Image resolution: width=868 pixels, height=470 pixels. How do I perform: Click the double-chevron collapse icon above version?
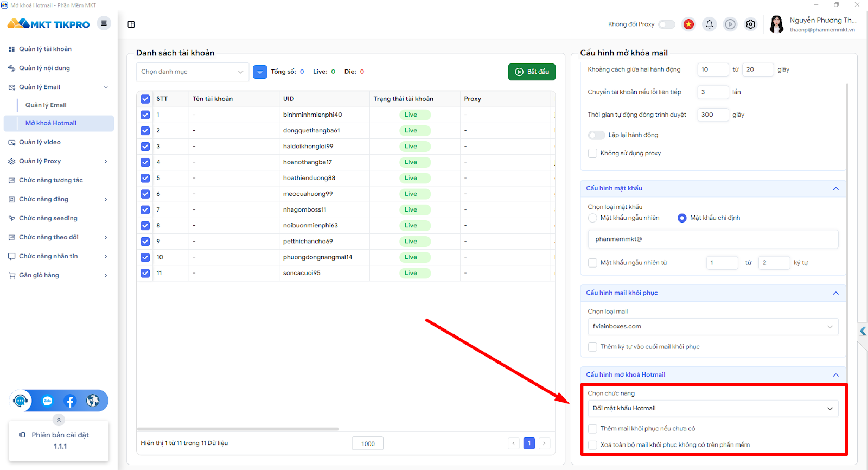click(x=59, y=420)
